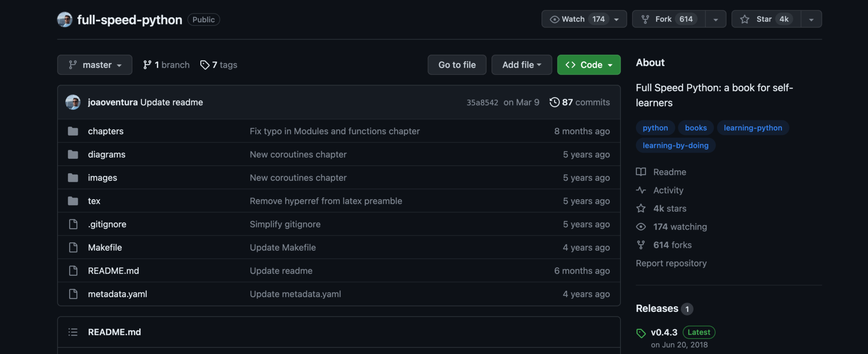868x354 pixels.
Task: Open the fork options dropdown arrow
Action: (716, 19)
